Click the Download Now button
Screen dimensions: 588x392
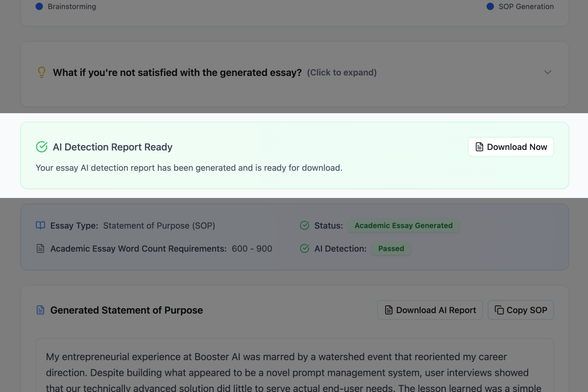511,147
